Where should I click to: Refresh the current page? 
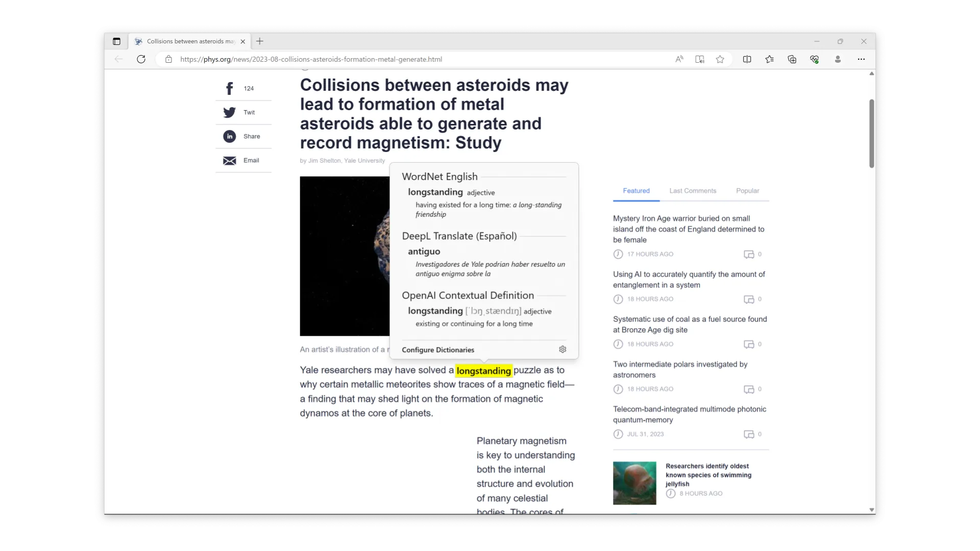141,59
